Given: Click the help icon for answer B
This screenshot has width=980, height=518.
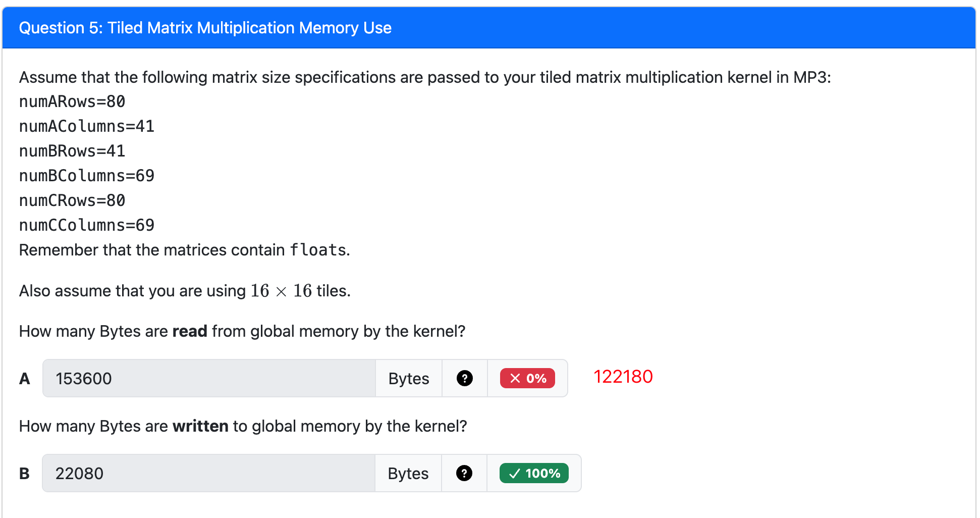Looking at the screenshot, I should 464,473.
